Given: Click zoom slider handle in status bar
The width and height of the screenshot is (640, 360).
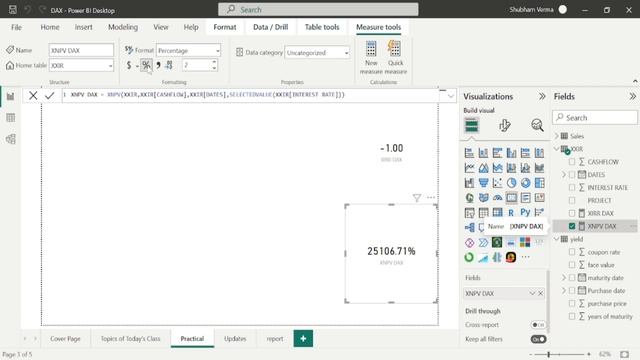Looking at the screenshot, I should coord(549,354).
